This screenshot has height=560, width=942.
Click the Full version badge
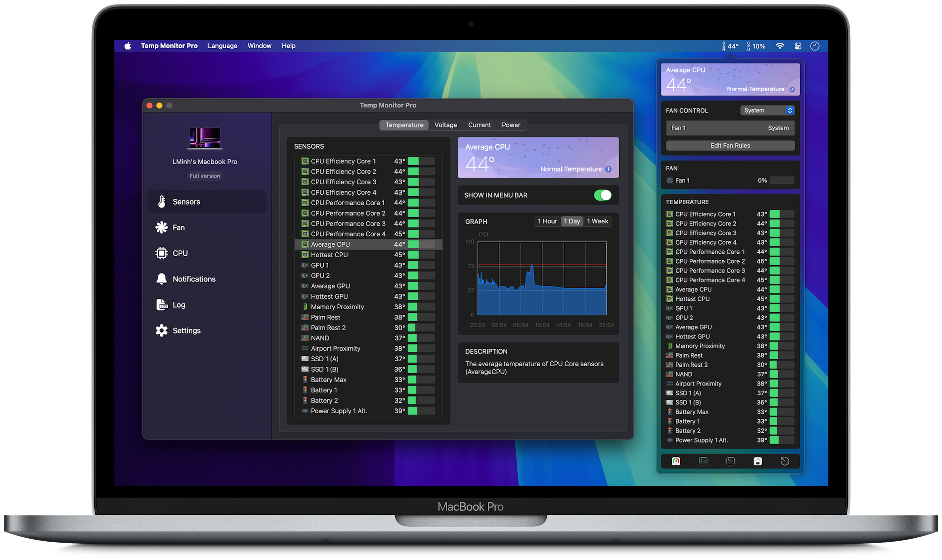[205, 176]
